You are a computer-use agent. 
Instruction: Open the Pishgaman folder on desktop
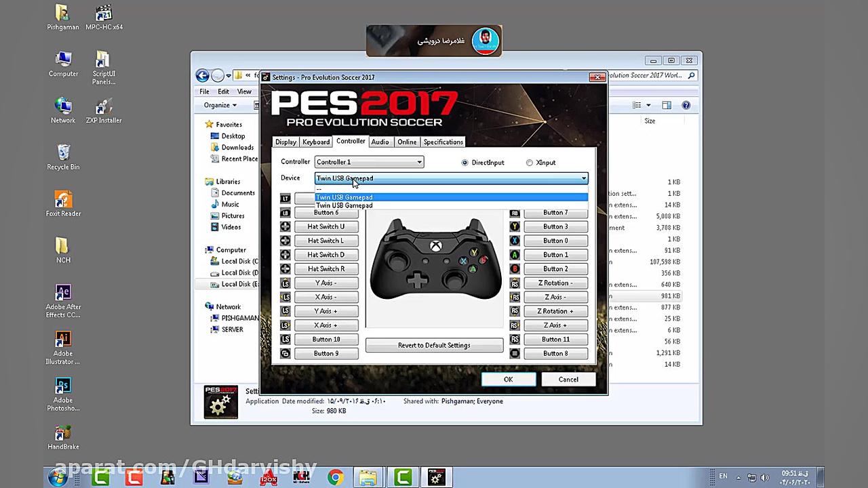(62, 18)
